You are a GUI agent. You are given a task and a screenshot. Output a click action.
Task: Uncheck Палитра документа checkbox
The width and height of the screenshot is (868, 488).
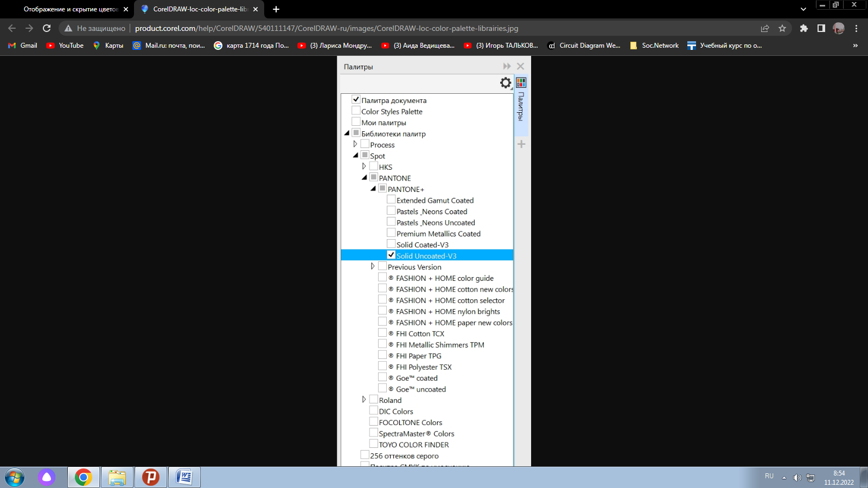pyautogui.click(x=356, y=99)
